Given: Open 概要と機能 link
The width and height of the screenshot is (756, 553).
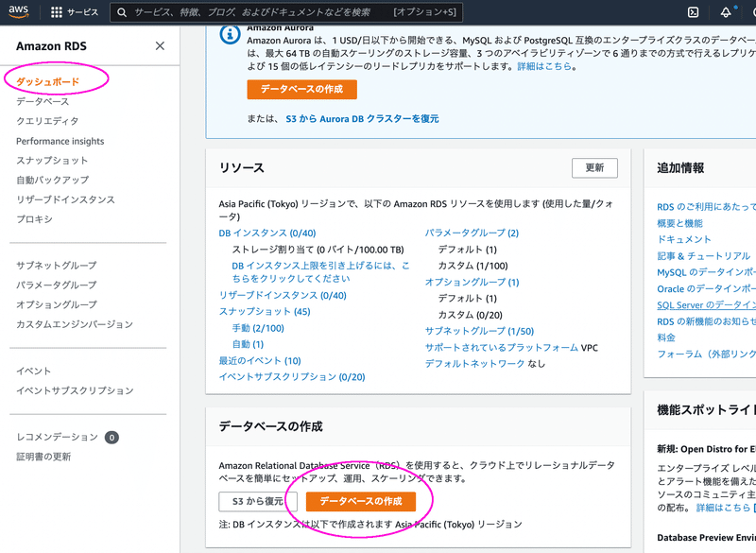Looking at the screenshot, I should (x=679, y=223).
